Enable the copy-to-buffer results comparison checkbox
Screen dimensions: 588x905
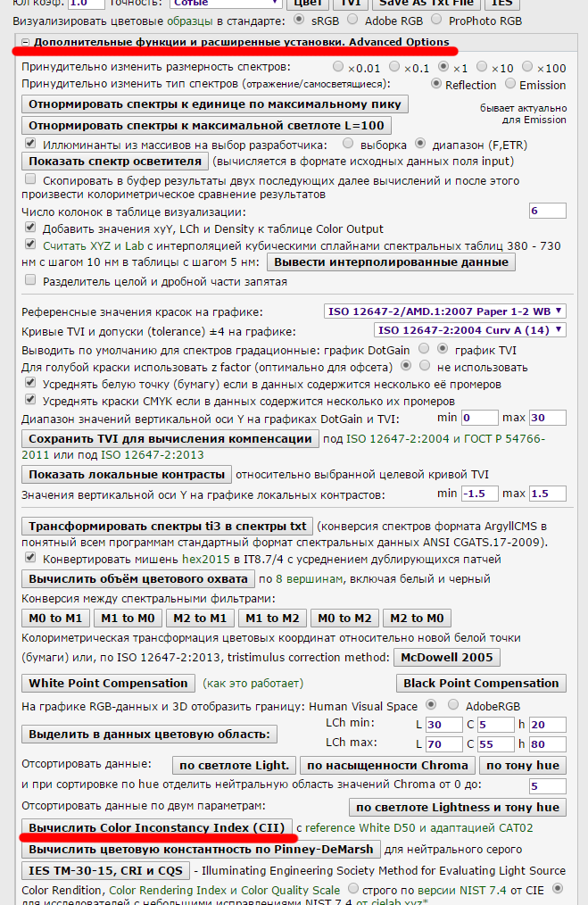pos(30,179)
